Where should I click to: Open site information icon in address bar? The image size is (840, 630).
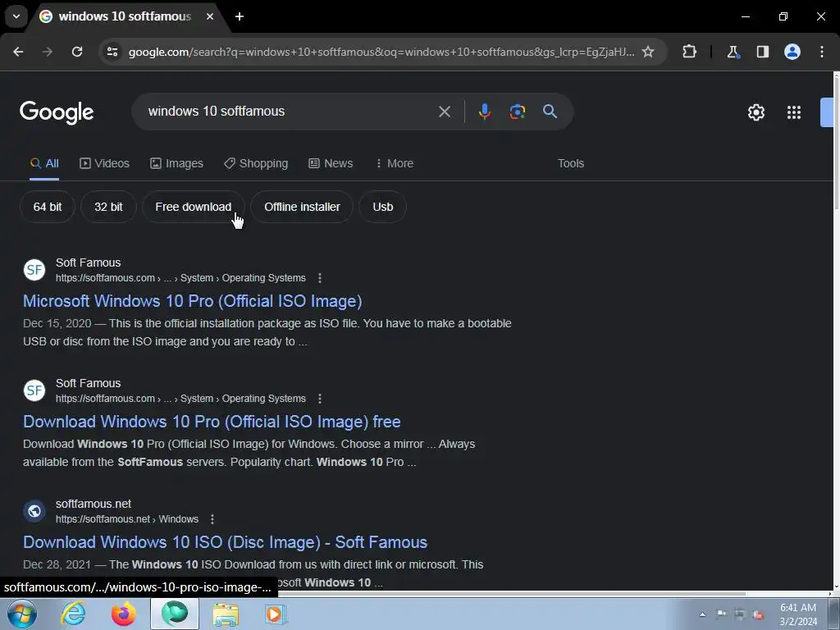coord(112,52)
